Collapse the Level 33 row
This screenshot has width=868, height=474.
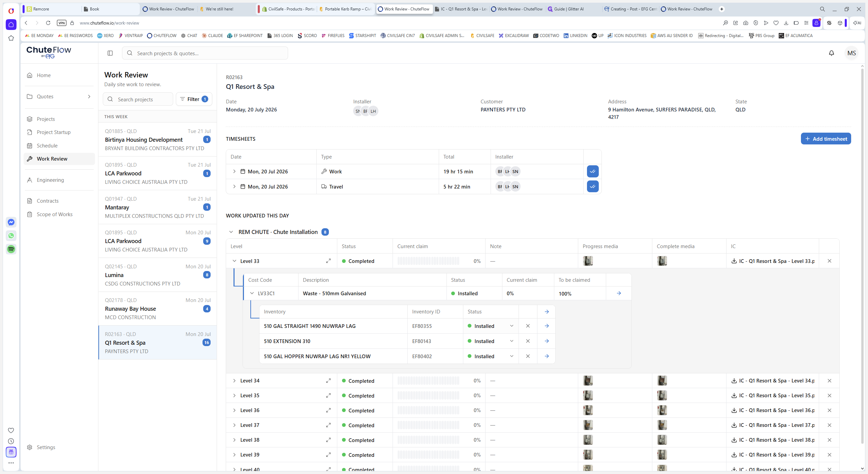[234, 261]
